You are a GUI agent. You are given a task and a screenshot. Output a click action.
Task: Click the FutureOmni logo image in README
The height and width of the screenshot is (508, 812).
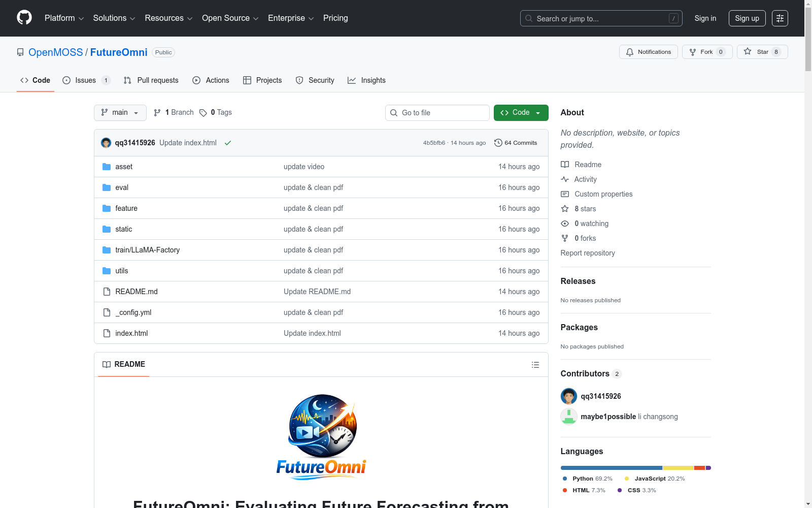321,436
